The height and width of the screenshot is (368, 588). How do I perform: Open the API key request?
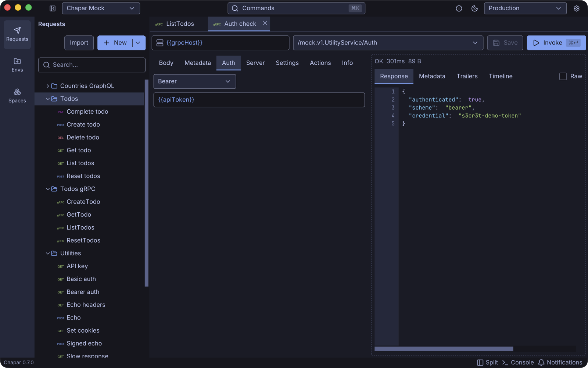pyautogui.click(x=89, y=266)
